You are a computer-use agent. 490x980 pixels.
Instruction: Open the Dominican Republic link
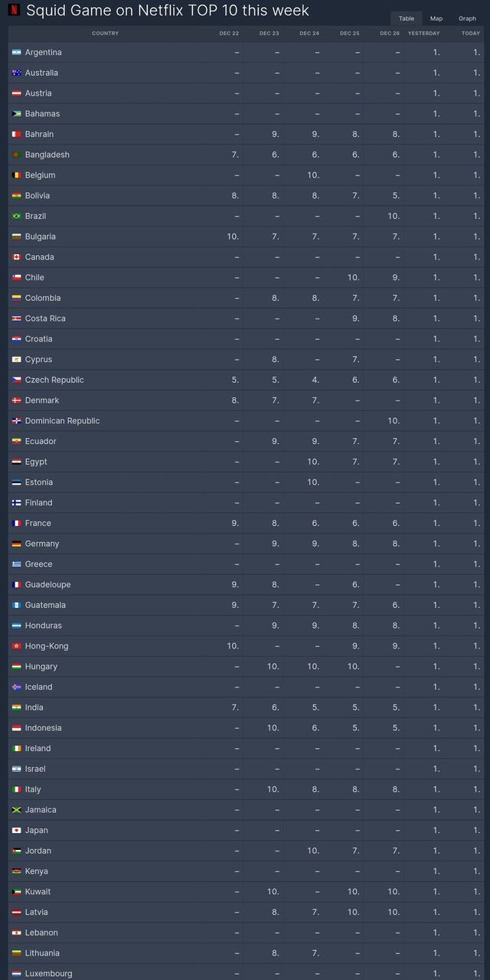click(62, 421)
